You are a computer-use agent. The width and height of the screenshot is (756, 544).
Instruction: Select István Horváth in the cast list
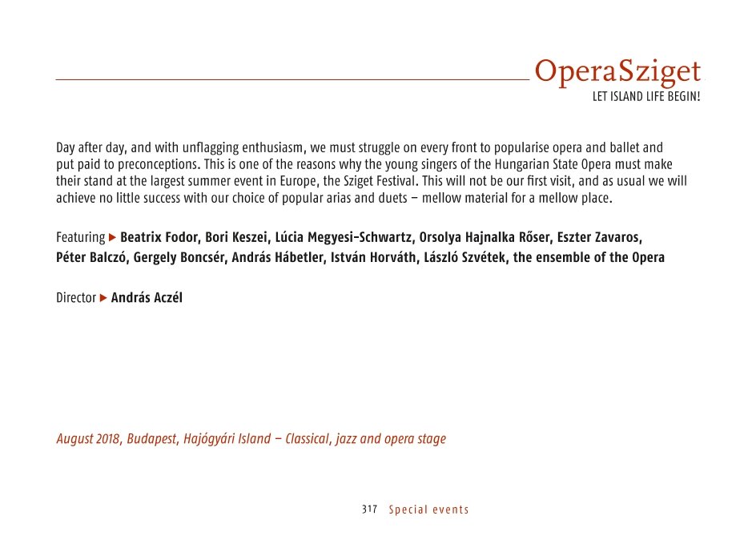pyautogui.click(x=373, y=257)
